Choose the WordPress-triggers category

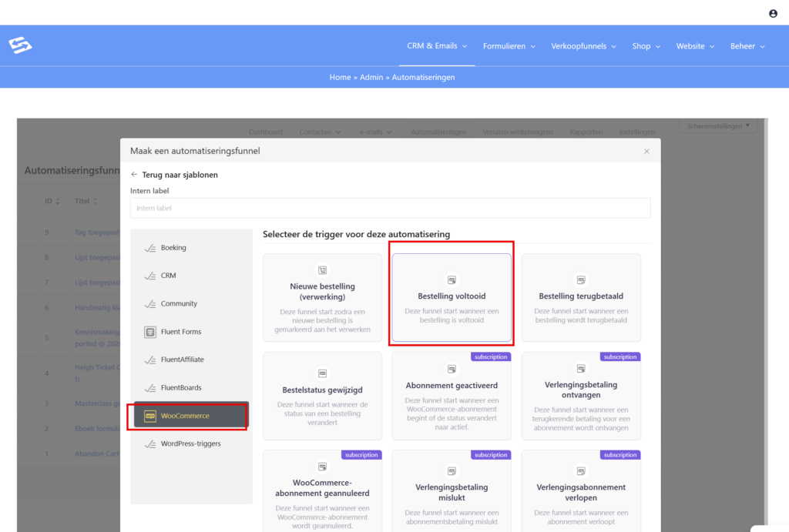pos(190,444)
